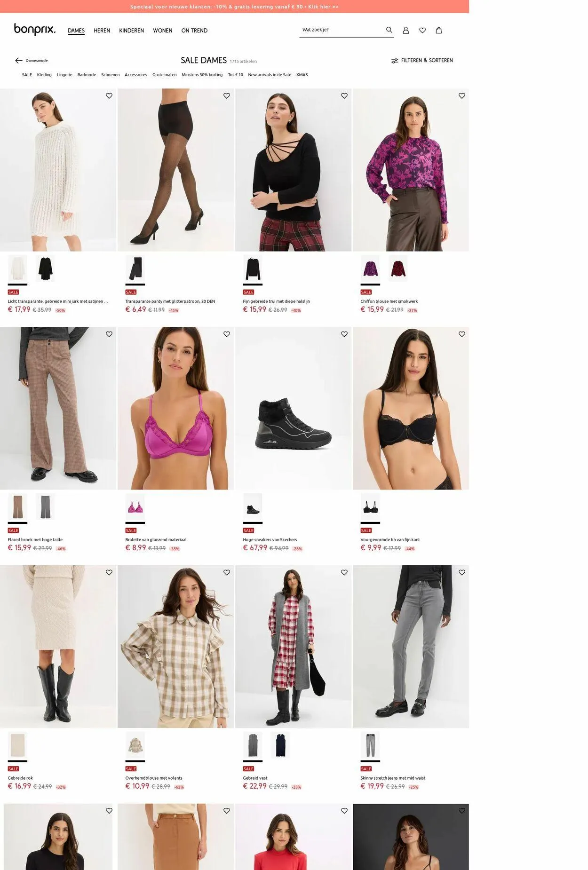Select grey variant of flared trousers
The height and width of the screenshot is (870, 588).
pyautogui.click(x=45, y=507)
